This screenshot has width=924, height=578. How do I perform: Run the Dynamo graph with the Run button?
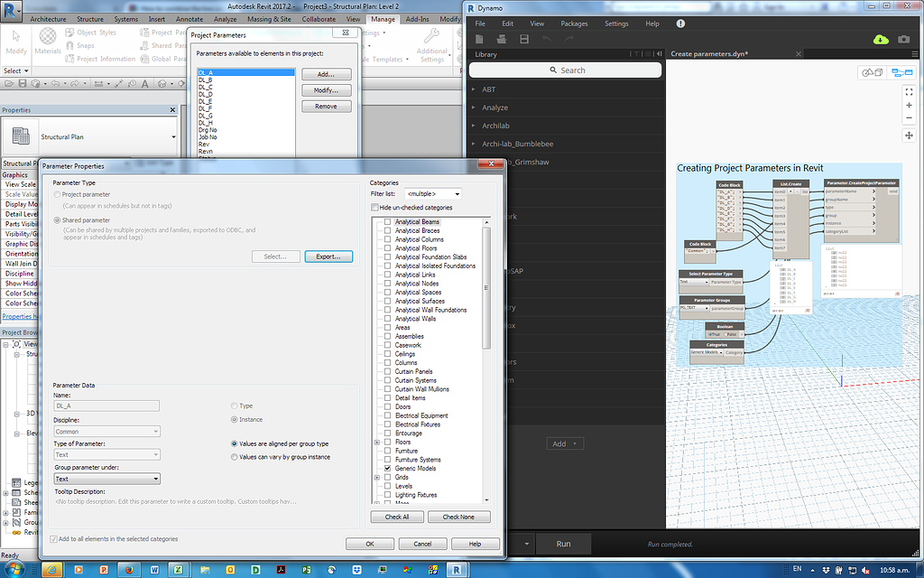(563, 544)
